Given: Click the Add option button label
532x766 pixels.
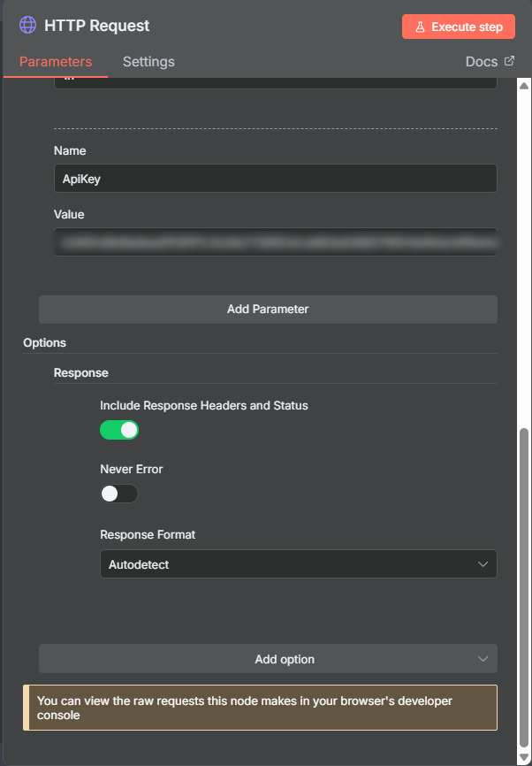Looking at the screenshot, I should click(x=284, y=659).
